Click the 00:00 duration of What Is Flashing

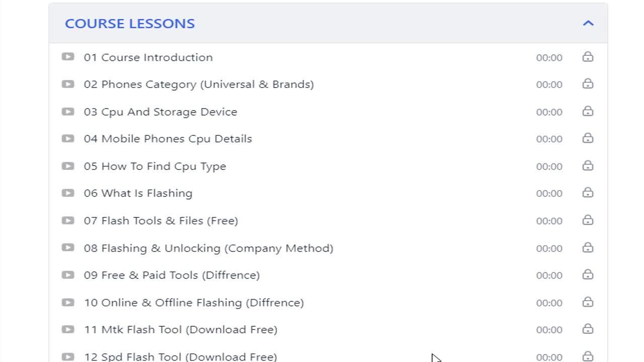pyautogui.click(x=549, y=194)
